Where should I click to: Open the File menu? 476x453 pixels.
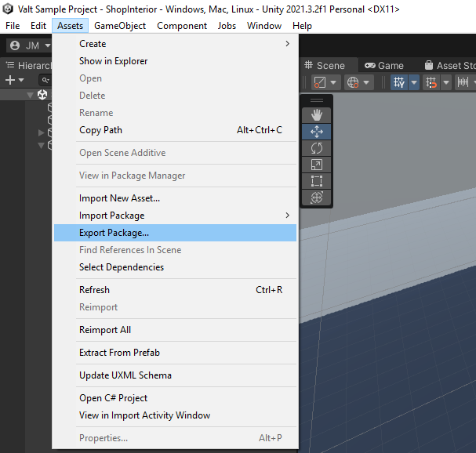tap(13, 26)
